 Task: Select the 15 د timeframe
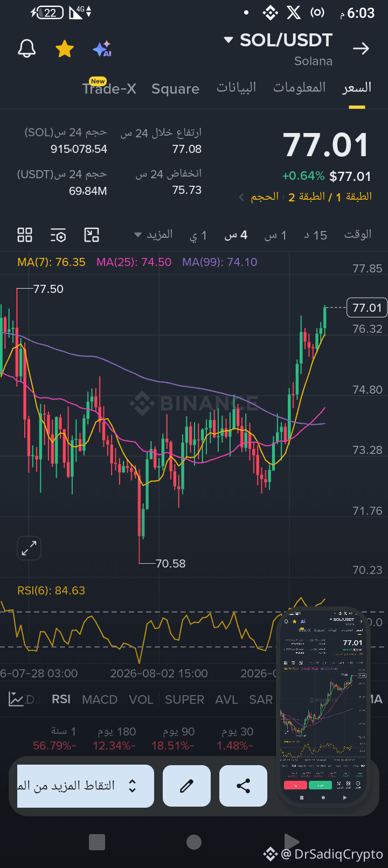click(x=315, y=235)
